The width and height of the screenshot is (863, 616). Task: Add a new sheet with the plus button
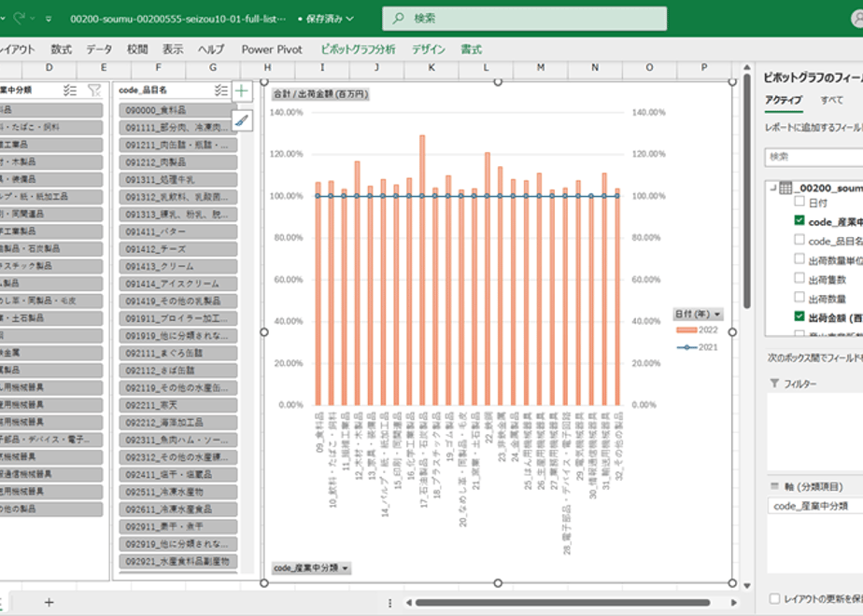(x=49, y=602)
